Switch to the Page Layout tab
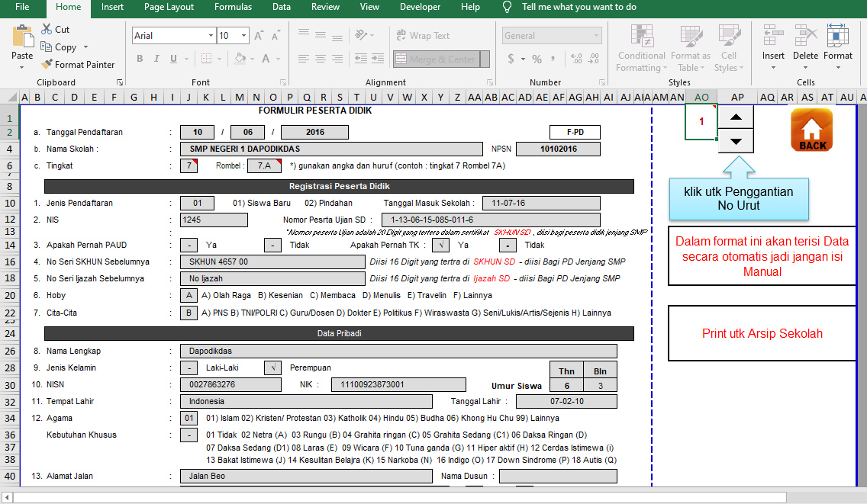Viewport: 867px width, 504px height. pyautogui.click(x=169, y=7)
